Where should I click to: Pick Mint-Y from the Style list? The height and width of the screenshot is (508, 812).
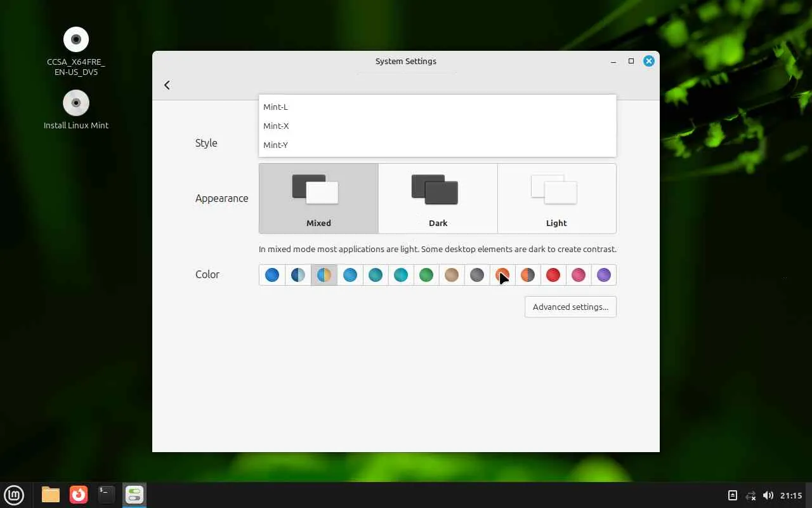point(438,145)
